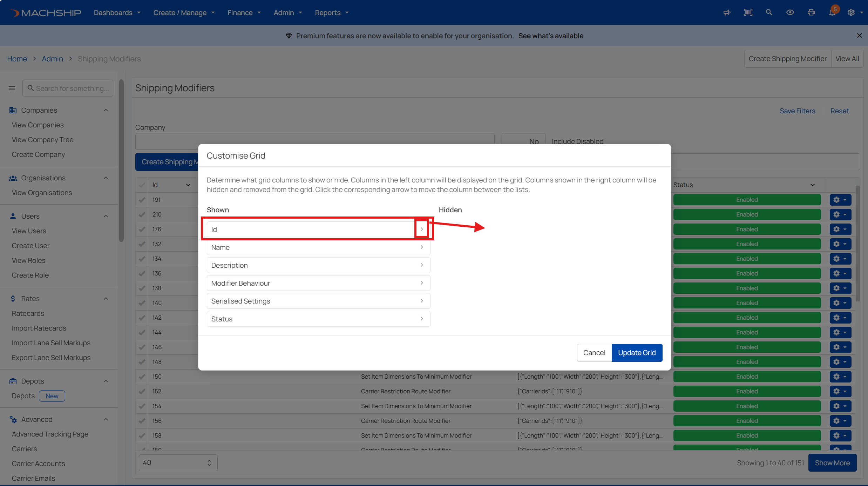Move Status column to Hidden list
Viewport: 868px width, 486px height.
(422, 319)
